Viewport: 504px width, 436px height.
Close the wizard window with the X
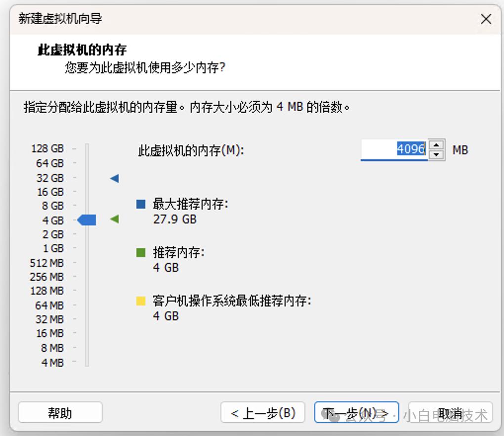tap(486, 19)
